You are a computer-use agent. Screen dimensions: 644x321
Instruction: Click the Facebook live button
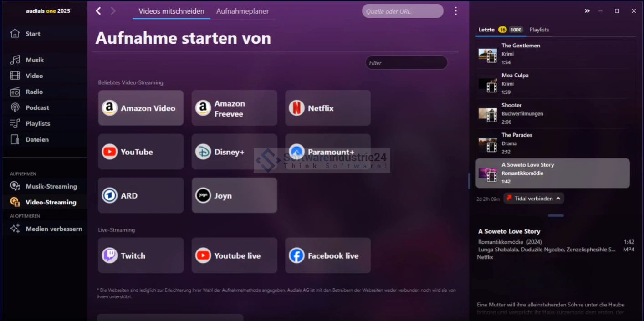pyautogui.click(x=327, y=255)
